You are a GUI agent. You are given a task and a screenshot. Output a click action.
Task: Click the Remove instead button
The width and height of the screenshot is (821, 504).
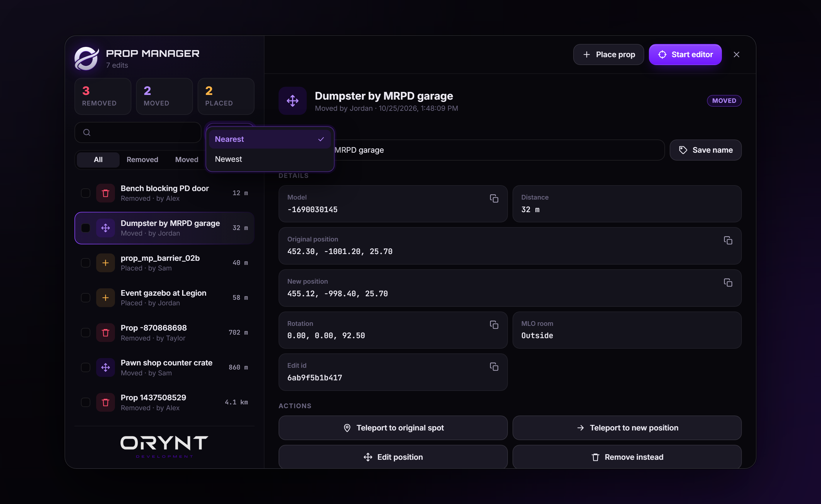[627, 457]
